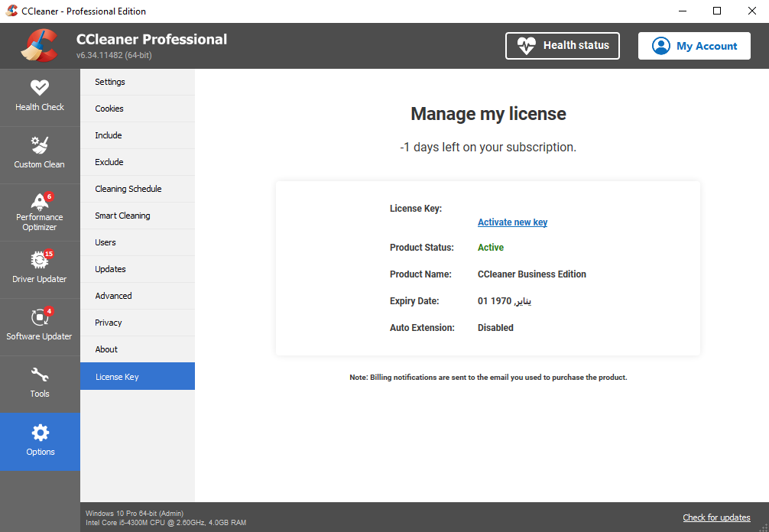Click CCleaner title bar app icon

[11, 11]
